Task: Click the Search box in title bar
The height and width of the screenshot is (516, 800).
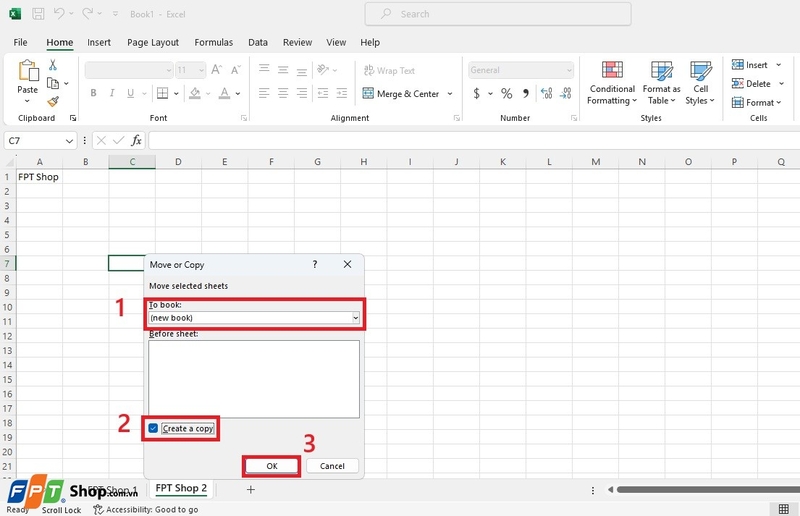Action: pyautogui.click(x=498, y=14)
